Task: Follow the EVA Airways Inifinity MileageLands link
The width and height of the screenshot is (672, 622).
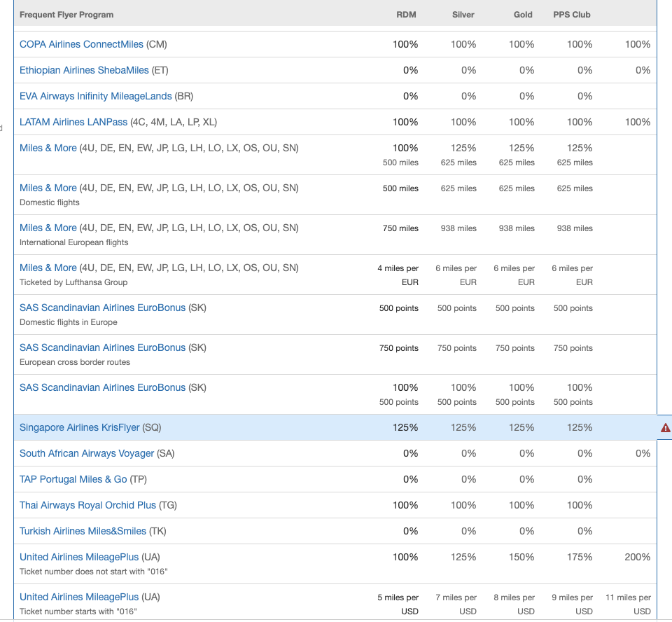Action: tap(96, 96)
